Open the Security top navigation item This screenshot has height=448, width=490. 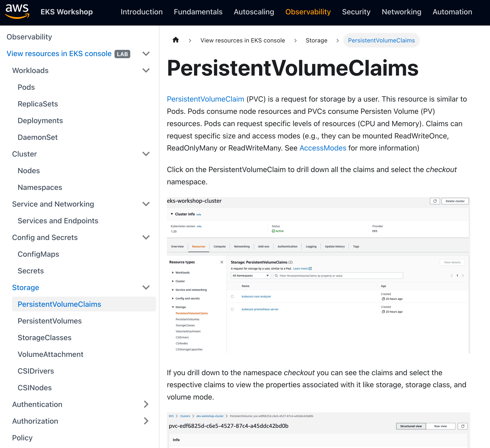(x=356, y=12)
